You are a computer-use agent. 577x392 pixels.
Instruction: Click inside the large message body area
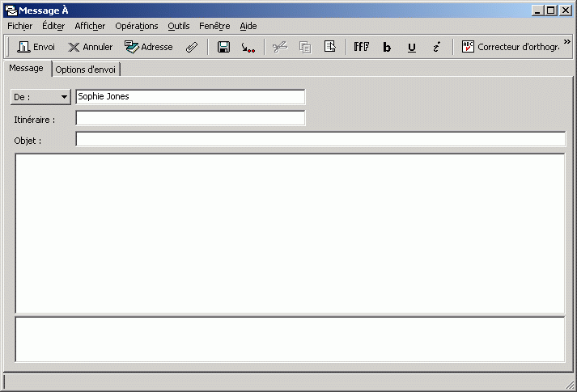coord(290,234)
